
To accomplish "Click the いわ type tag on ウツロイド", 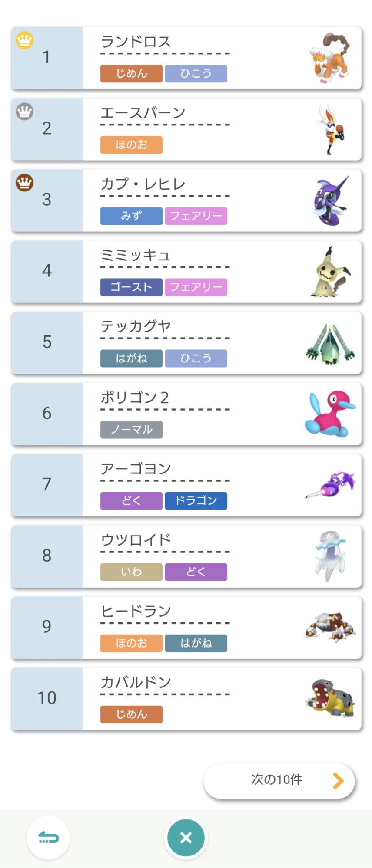I will pyautogui.click(x=131, y=572).
